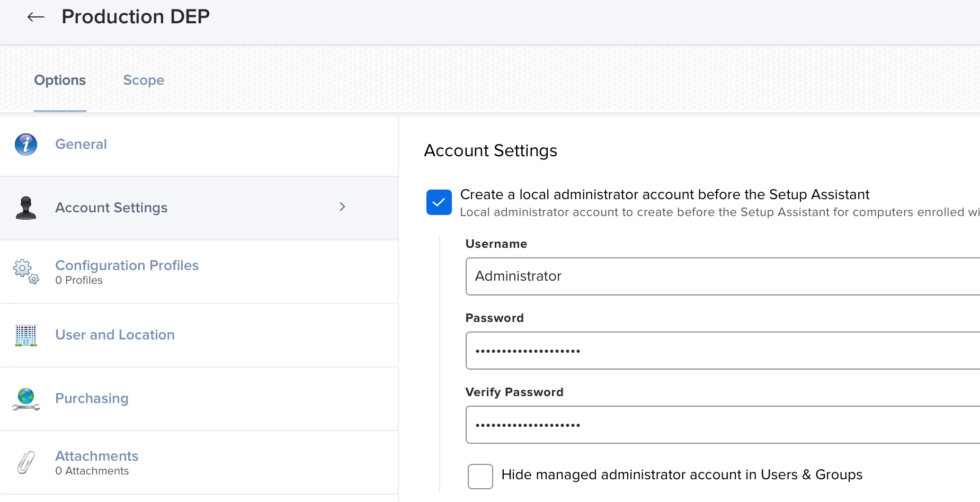This screenshot has height=502, width=980.
Task: Click the Username input field
Action: point(721,276)
